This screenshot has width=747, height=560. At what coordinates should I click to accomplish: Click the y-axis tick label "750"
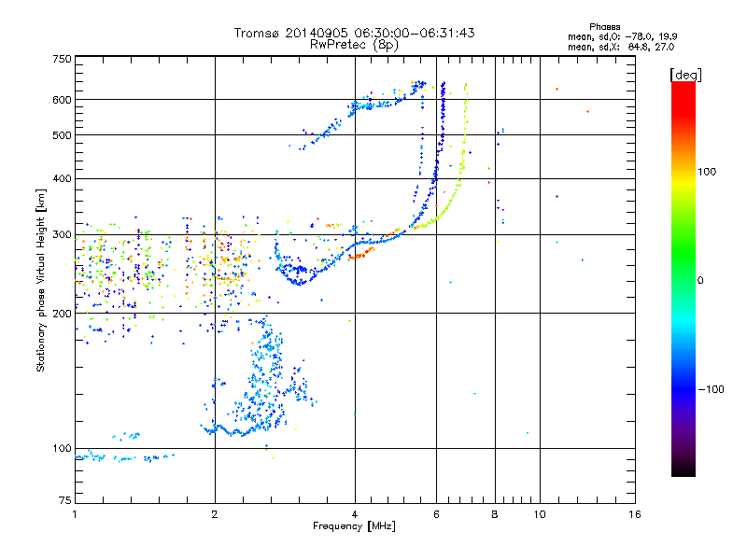pos(62,59)
